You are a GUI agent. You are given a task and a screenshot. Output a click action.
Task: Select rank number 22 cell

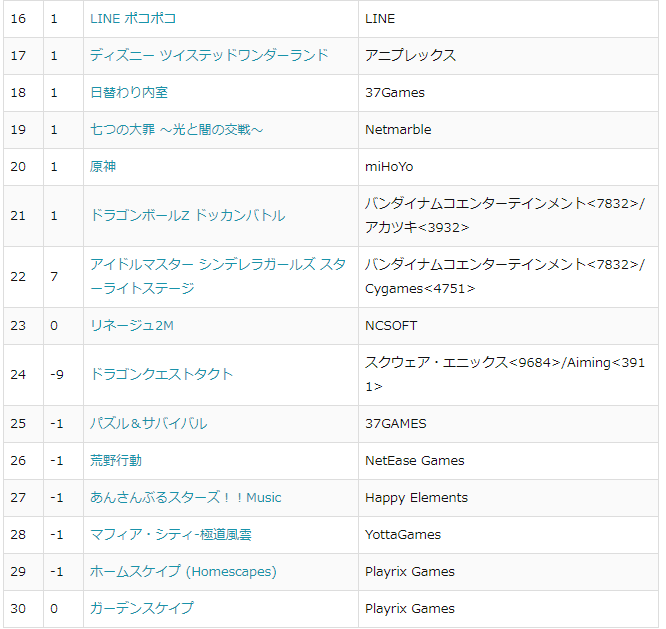point(23,276)
